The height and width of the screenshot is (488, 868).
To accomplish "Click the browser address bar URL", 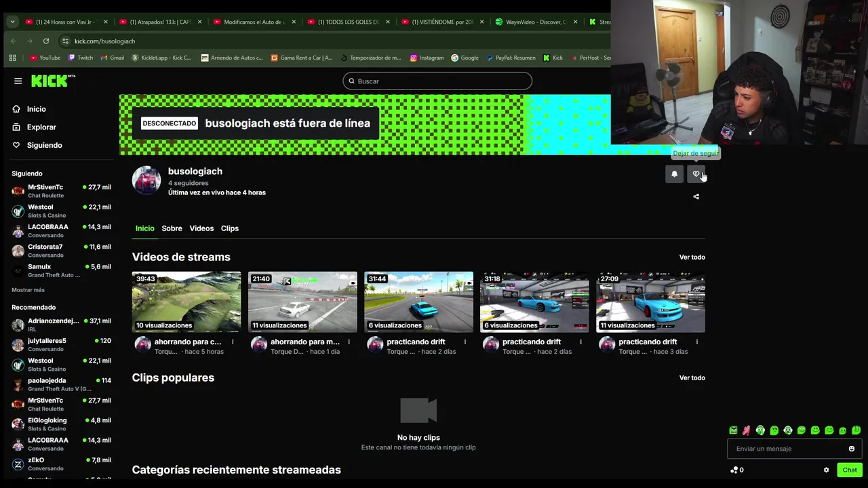I will pyautogui.click(x=104, y=41).
